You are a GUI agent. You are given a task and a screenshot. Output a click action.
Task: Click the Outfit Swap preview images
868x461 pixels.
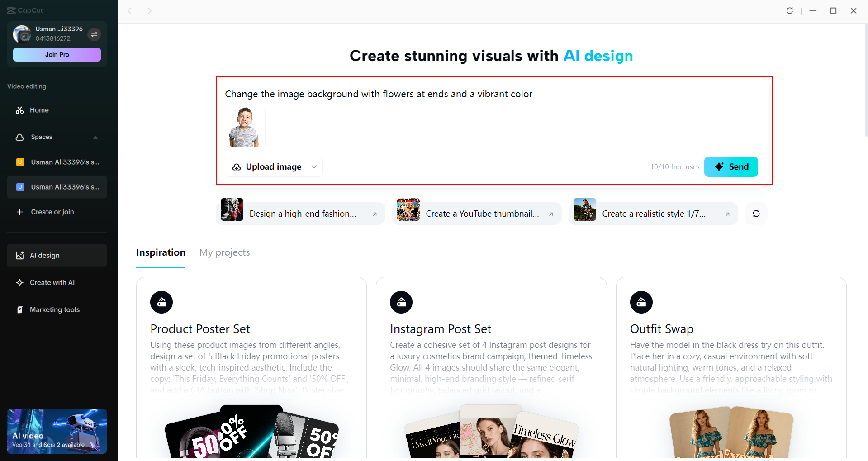pos(731,432)
